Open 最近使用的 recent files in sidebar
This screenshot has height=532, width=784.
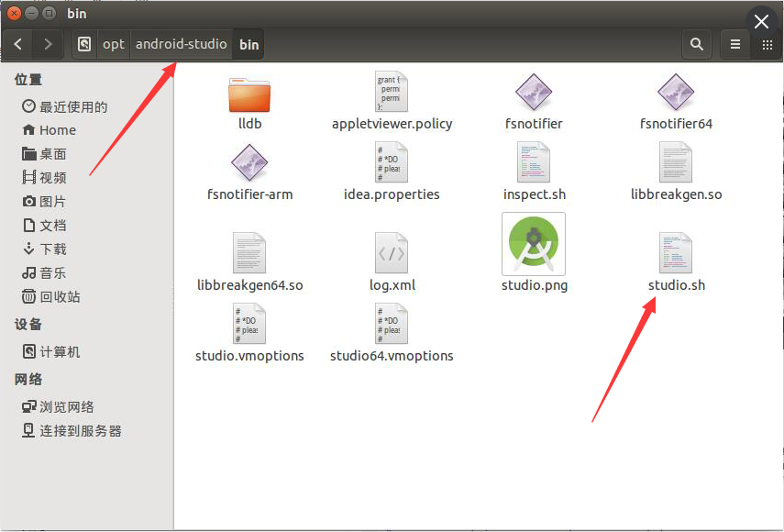pos(65,106)
